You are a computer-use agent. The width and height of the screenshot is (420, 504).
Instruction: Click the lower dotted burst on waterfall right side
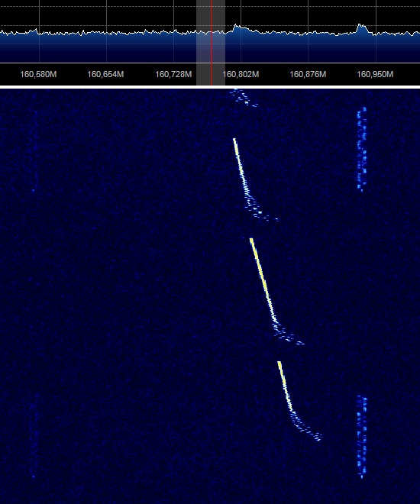(x=362, y=437)
